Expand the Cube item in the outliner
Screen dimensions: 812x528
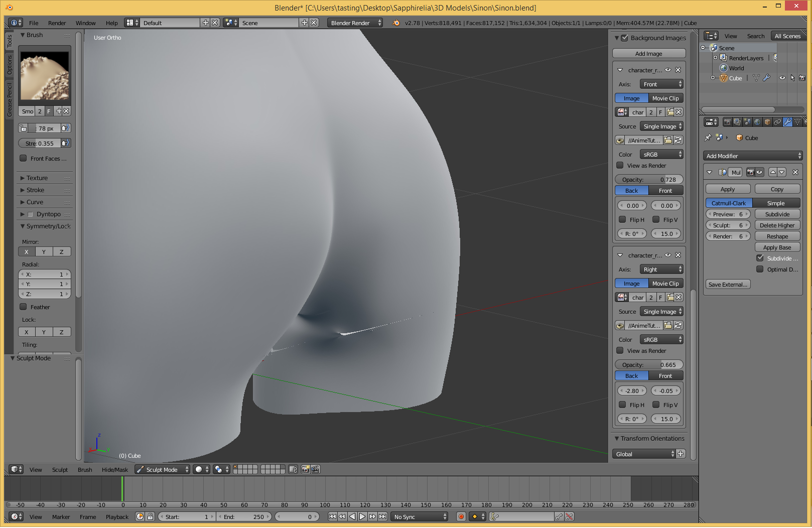(713, 78)
